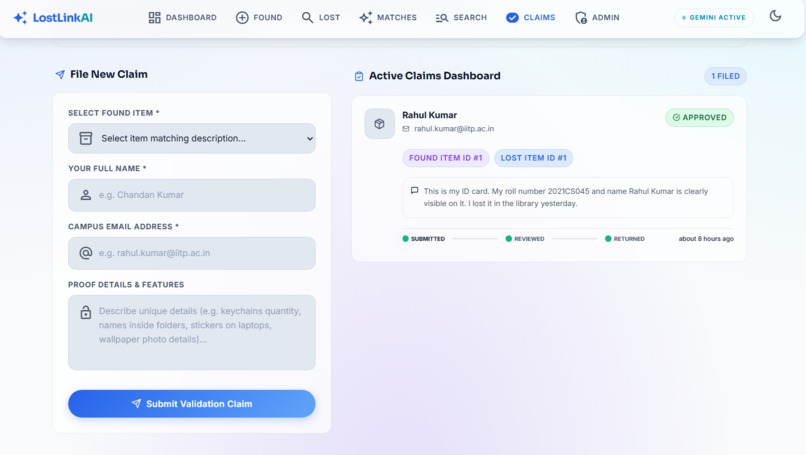Select the Claims nav tab
Image resolution: width=806 pixels, height=455 pixels.
[x=530, y=17]
